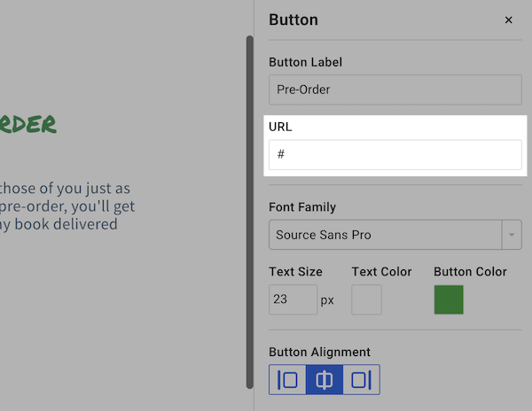
Task: Center-align the button
Action: coord(325,380)
